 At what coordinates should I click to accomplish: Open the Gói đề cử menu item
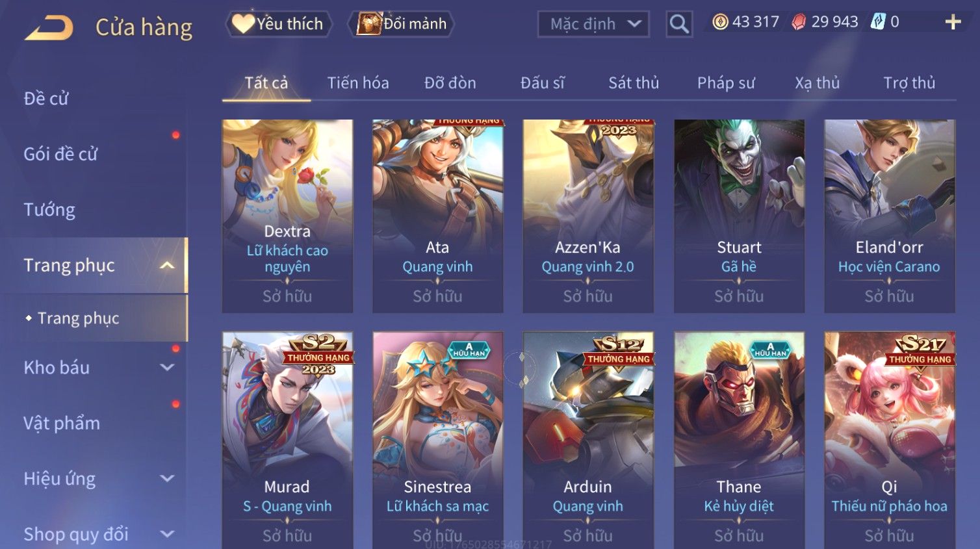[60, 154]
